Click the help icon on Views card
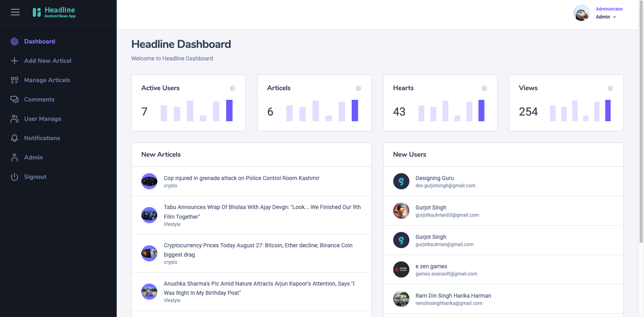 pyautogui.click(x=610, y=88)
